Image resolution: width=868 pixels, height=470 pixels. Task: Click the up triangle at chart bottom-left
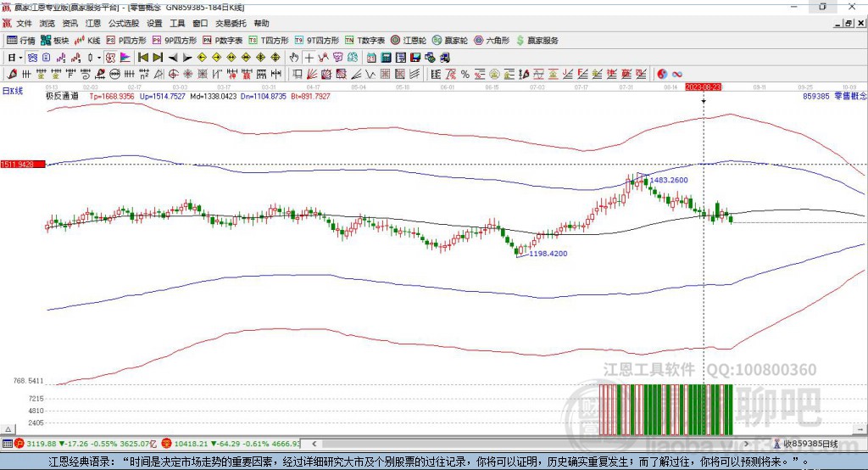coord(8,429)
